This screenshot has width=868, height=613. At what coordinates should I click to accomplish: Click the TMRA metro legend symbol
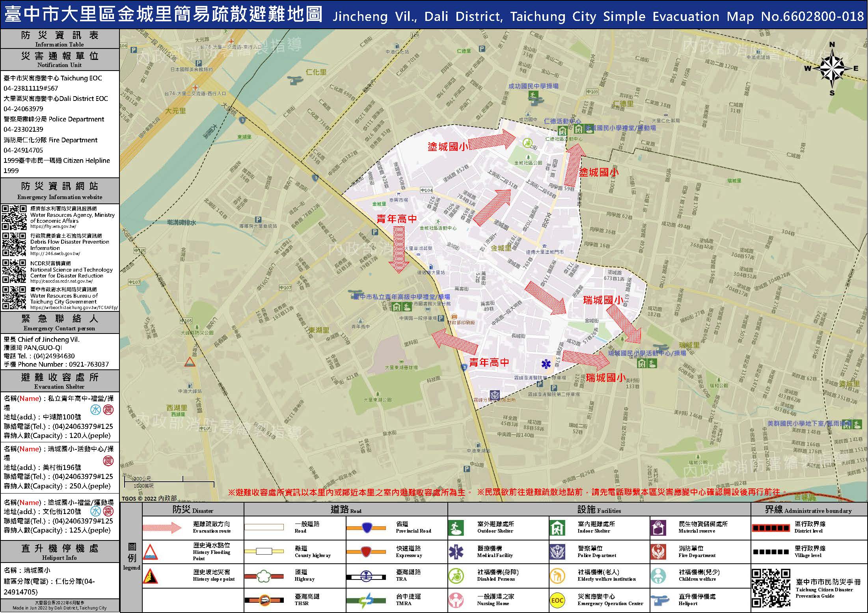[366, 601]
